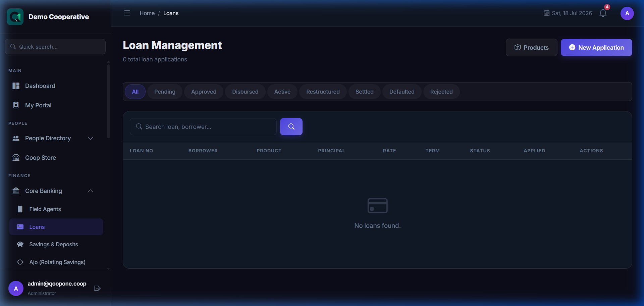Image resolution: width=644 pixels, height=306 pixels.
Task: Select the Pending filter tab
Action: click(165, 92)
